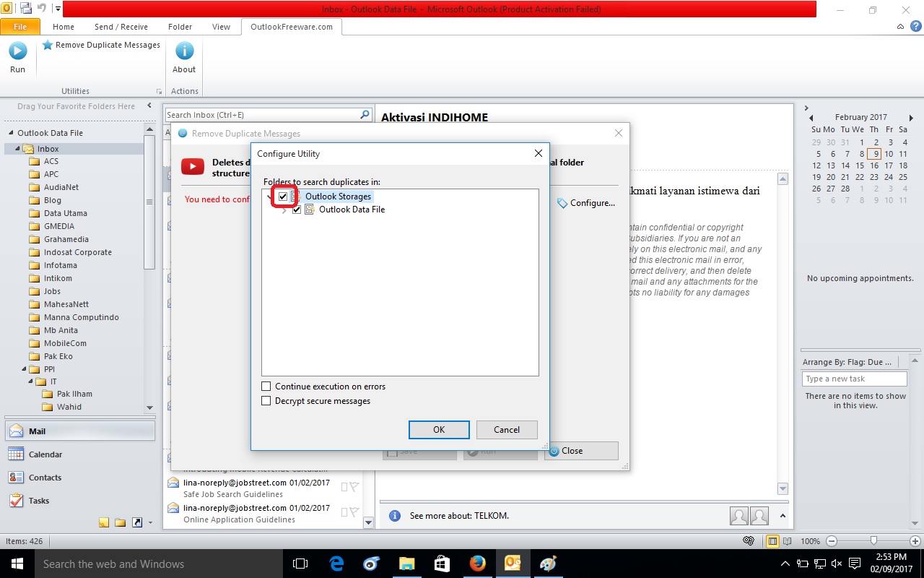This screenshot has height=578, width=924.
Task: Expand the Outlook Data File node in the dialog
Action: [x=284, y=210]
